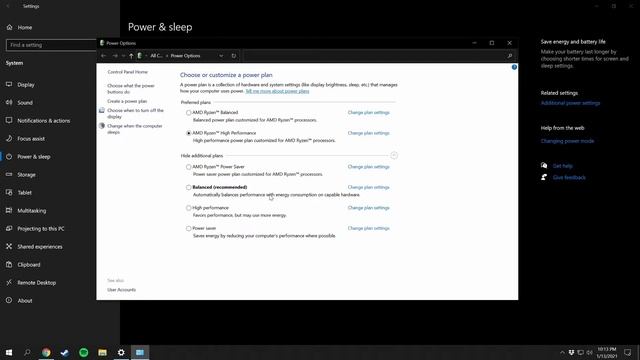This screenshot has width=640, height=360.
Task: Open the Windows Start menu
Action: [9, 352]
